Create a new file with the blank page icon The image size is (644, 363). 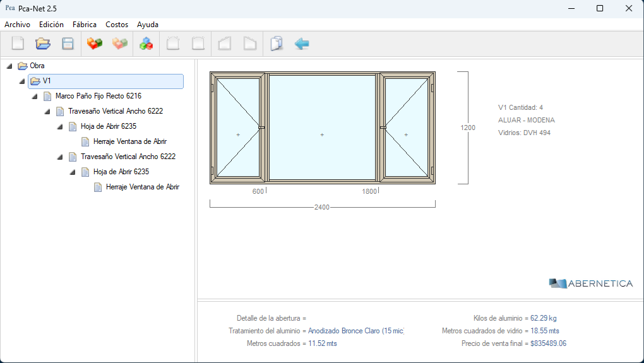coord(18,43)
